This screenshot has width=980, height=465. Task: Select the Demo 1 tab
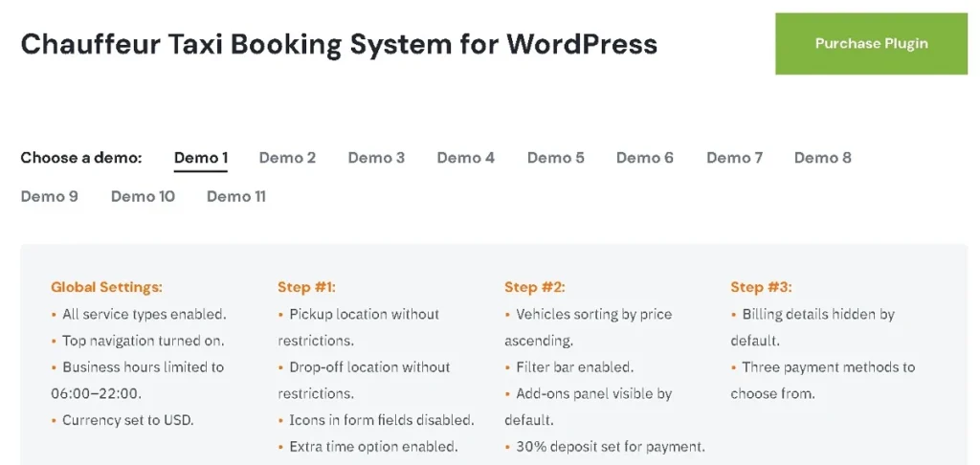coord(200,158)
